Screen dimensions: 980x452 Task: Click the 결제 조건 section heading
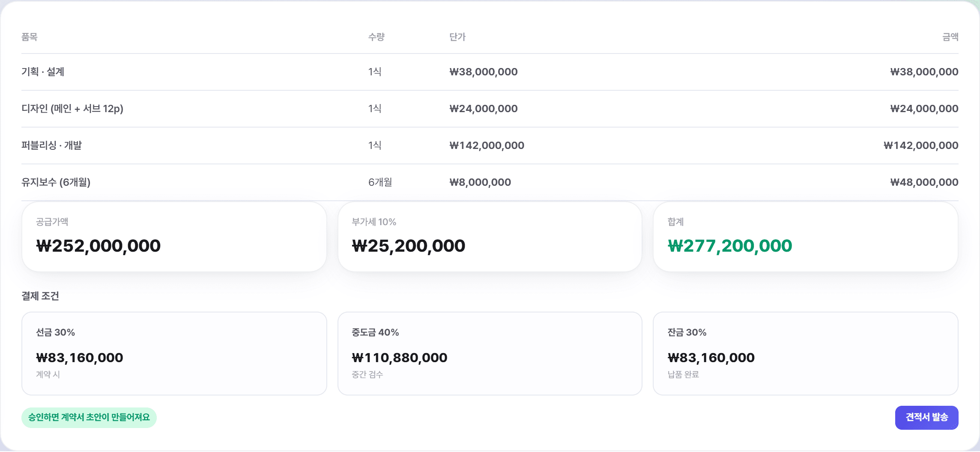pyautogui.click(x=40, y=296)
